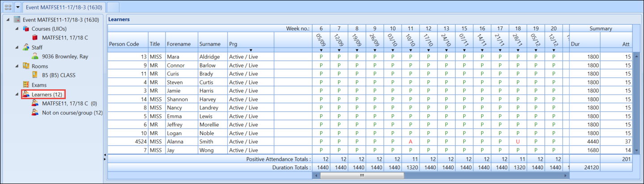
Task: Click the vertical scrollbar of the learners grid
Action: (x=636, y=103)
